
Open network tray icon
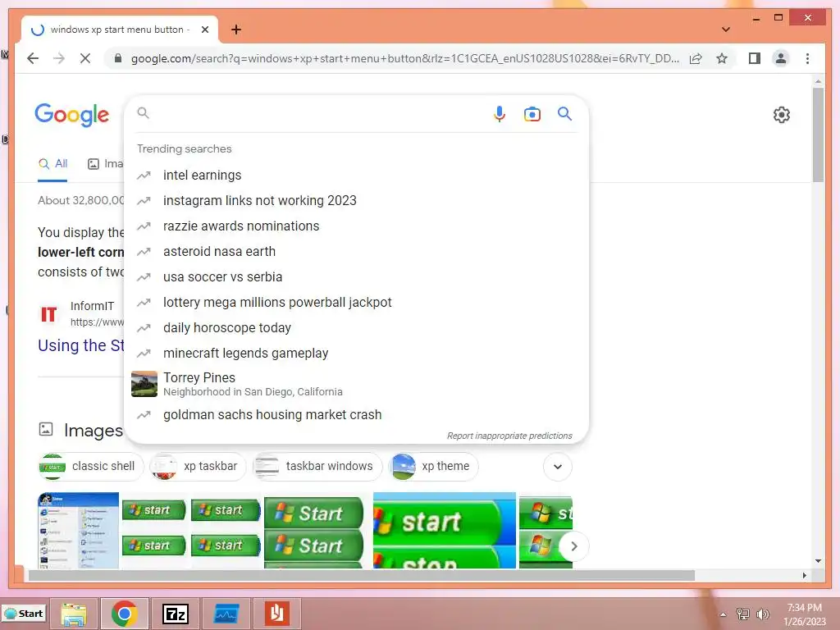pos(742,614)
